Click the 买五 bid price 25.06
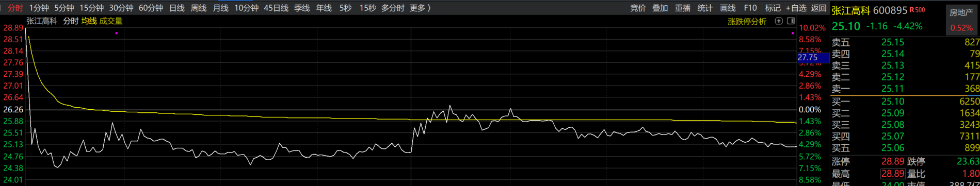The height and width of the screenshot is (186, 980). click(x=892, y=148)
